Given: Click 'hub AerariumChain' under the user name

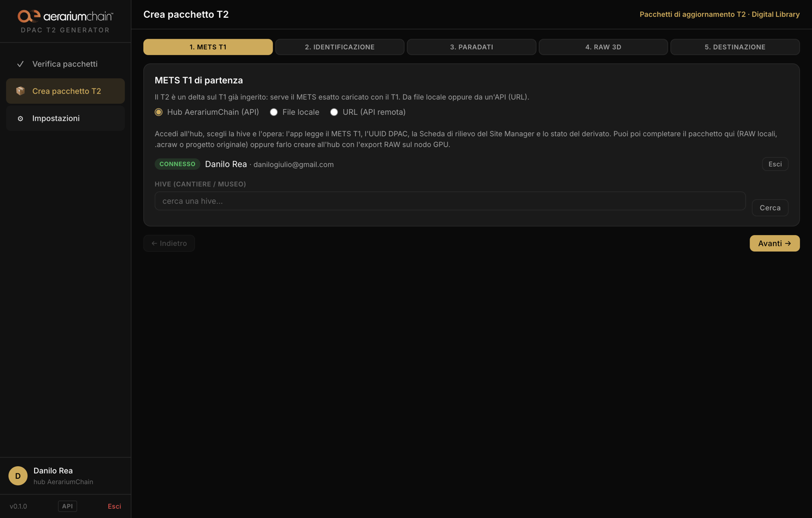Looking at the screenshot, I should pyautogui.click(x=63, y=482).
